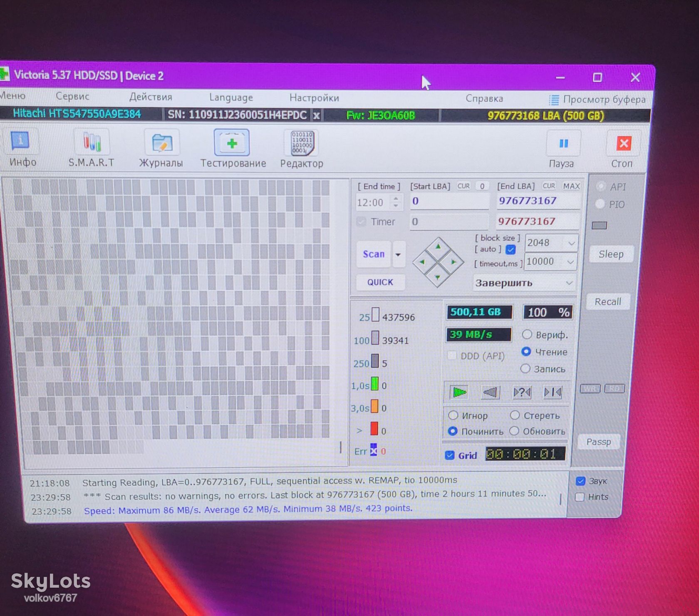Screen dimensions: 699x616
Task: Expand the block size 2048 dropdown
Action: click(x=572, y=243)
